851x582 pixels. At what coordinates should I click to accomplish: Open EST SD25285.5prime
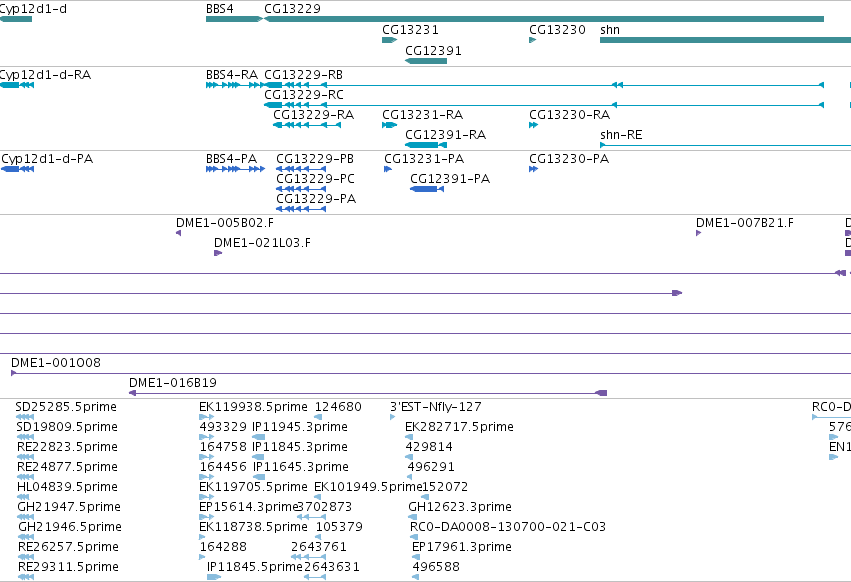click(x=25, y=417)
